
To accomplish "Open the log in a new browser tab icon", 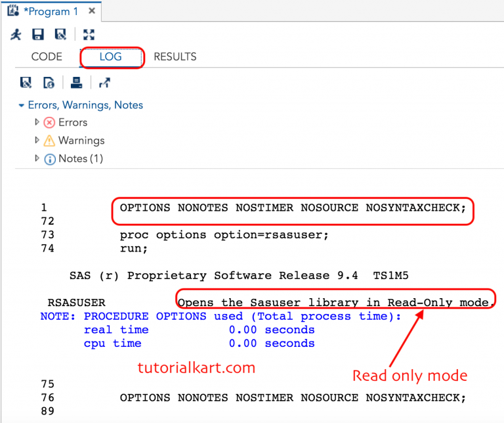I will (104, 82).
